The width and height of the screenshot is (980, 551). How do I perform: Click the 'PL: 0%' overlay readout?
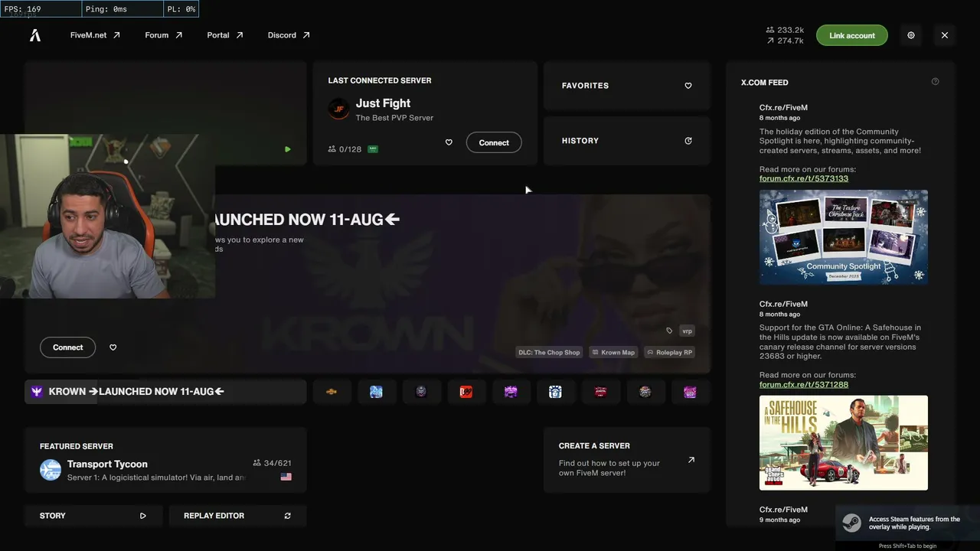pyautogui.click(x=181, y=9)
